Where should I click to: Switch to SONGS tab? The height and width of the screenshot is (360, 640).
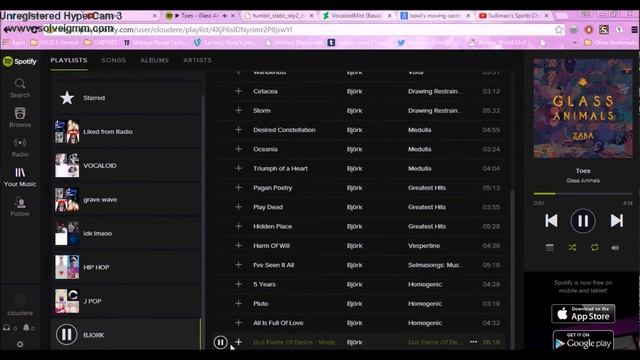coord(113,60)
